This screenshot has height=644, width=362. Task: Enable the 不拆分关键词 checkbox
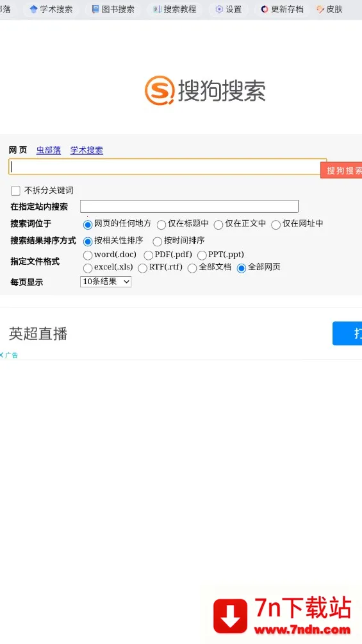[15, 191]
